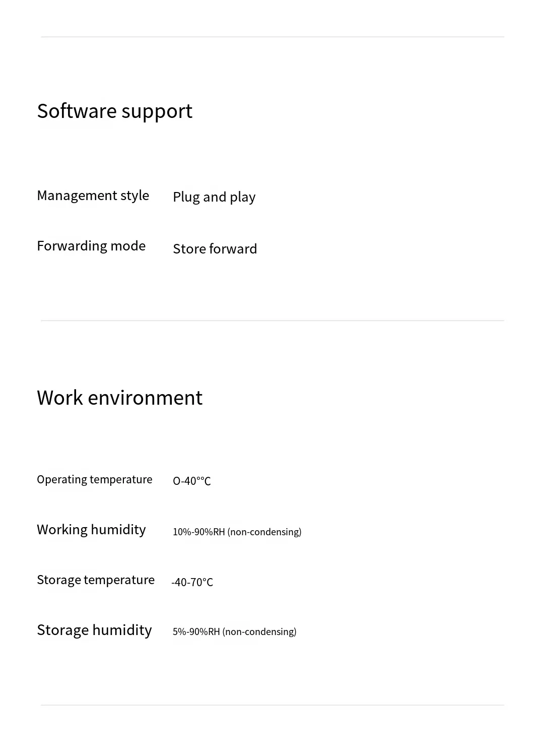The height and width of the screenshot is (756, 544).
Task: Click the divider line above Software support
Action: pyautogui.click(x=272, y=37)
